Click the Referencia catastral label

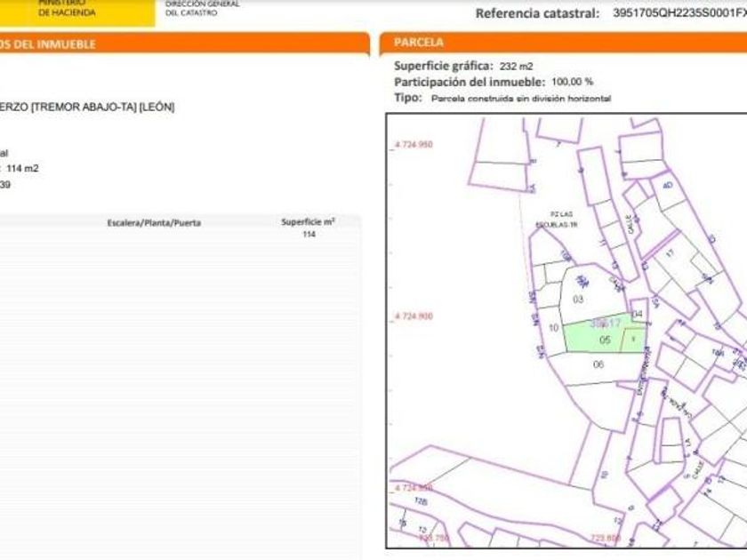[x=537, y=13]
